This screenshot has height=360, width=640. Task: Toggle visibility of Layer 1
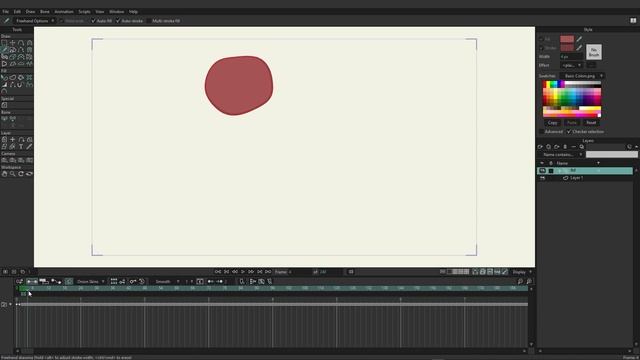pyautogui.click(x=542, y=178)
